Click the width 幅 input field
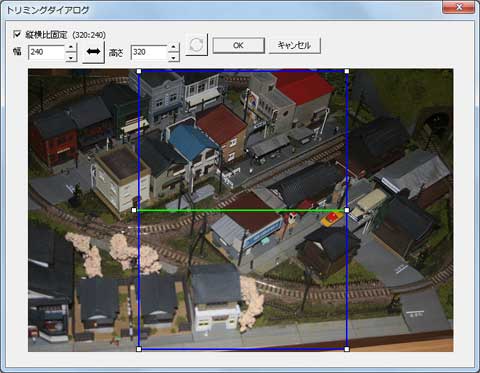 tap(46, 52)
